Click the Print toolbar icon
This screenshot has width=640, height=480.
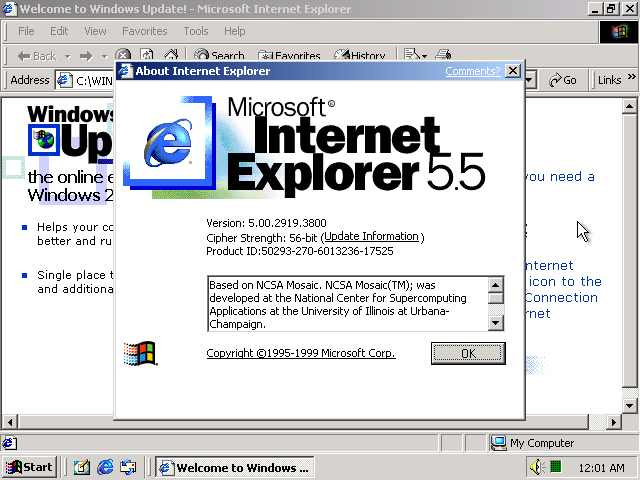[x=443, y=54]
